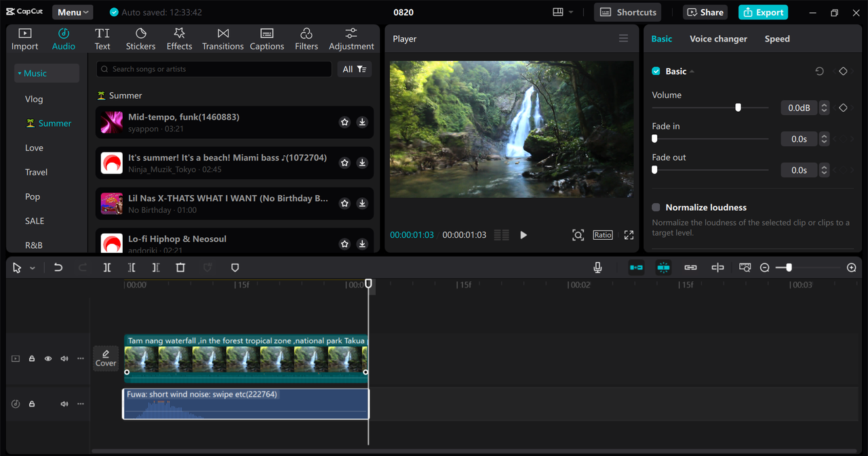The width and height of the screenshot is (868, 456).
Task: Open the Transitions panel
Action: pos(223,39)
